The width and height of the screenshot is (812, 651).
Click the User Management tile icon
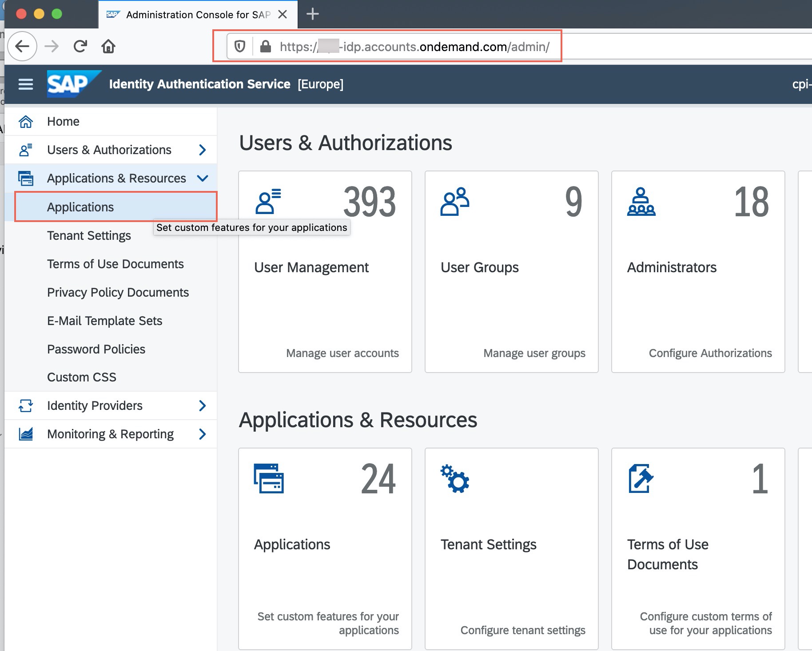pyautogui.click(x=268, y=202)
